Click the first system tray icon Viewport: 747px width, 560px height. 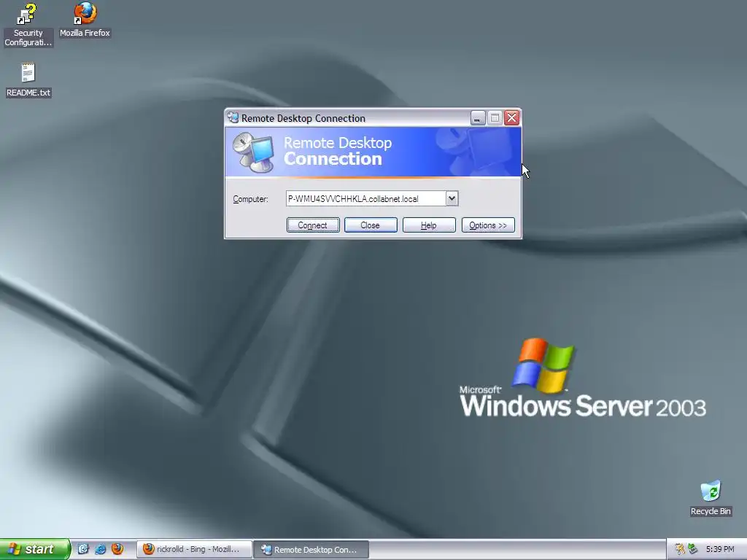pos(680,549)
